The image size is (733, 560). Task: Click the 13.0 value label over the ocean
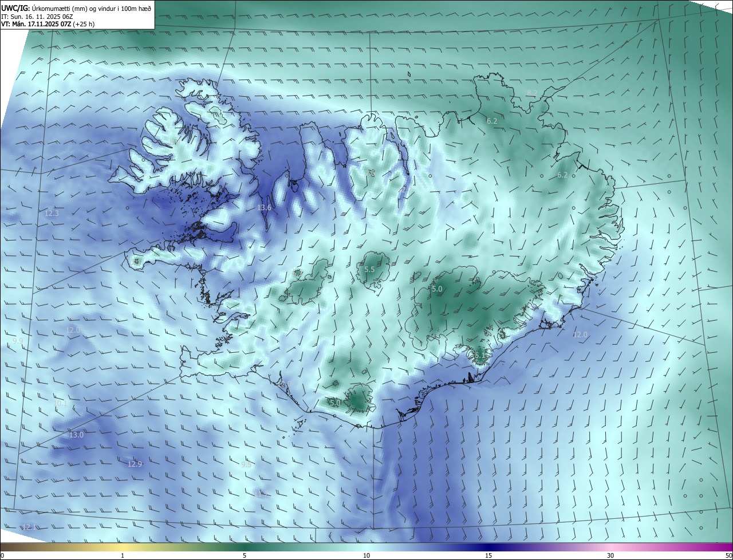(x=76, y=435)
